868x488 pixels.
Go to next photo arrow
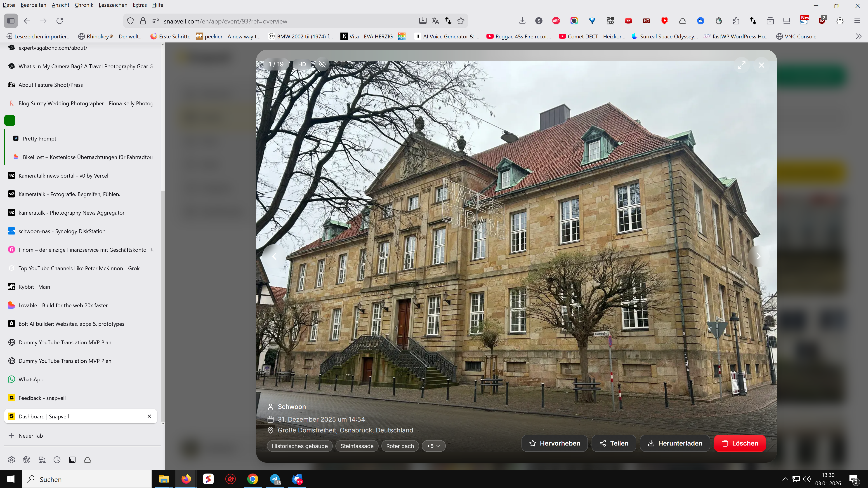click(758, 256)
